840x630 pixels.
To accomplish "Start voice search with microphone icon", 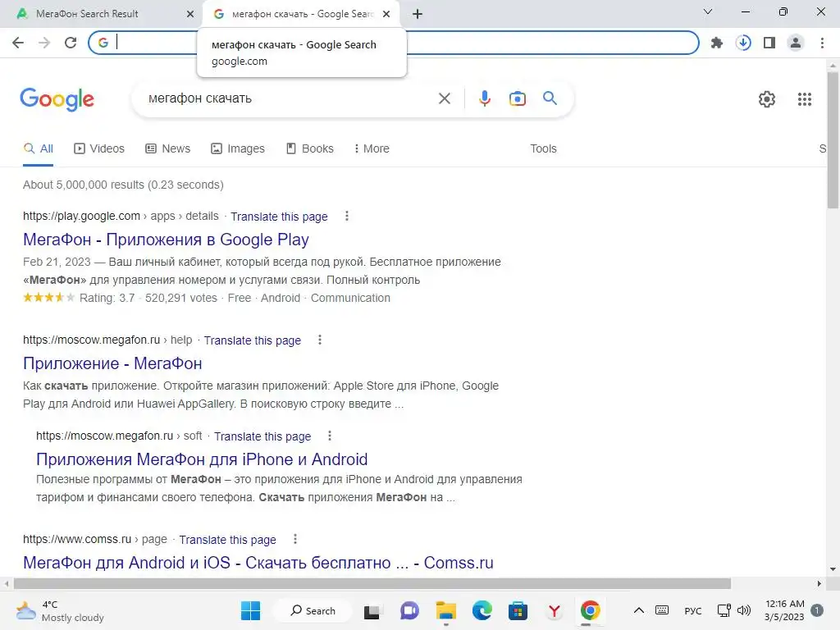I will 484,98.
